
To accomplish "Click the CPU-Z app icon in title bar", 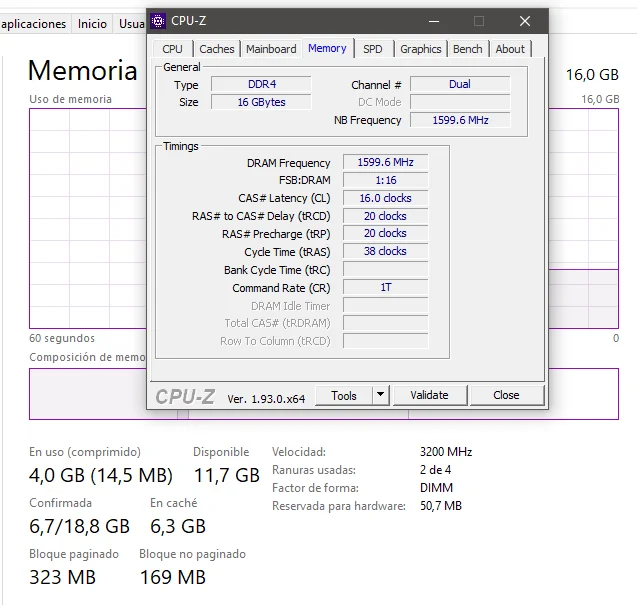I will (158, 21).
